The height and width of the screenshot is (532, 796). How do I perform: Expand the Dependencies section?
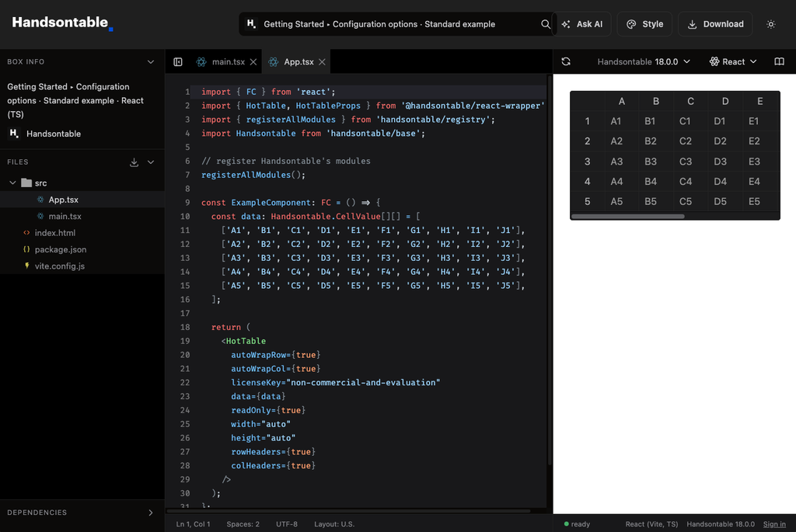pos(150,513)
